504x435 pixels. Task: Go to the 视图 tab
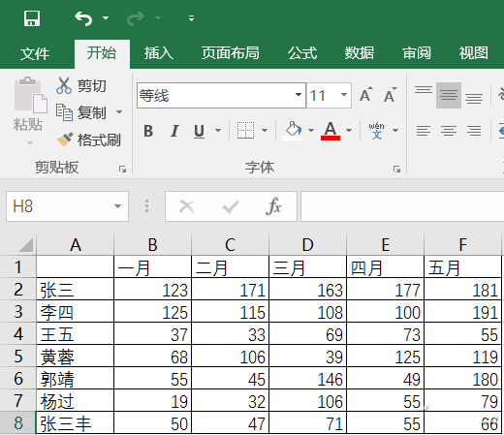coord(474,53)
